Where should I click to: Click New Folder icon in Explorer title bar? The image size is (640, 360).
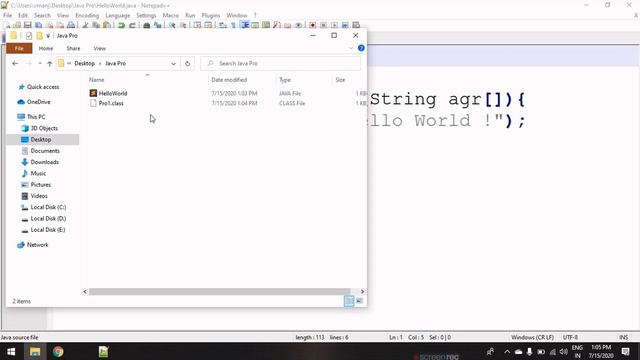(40, 36)
